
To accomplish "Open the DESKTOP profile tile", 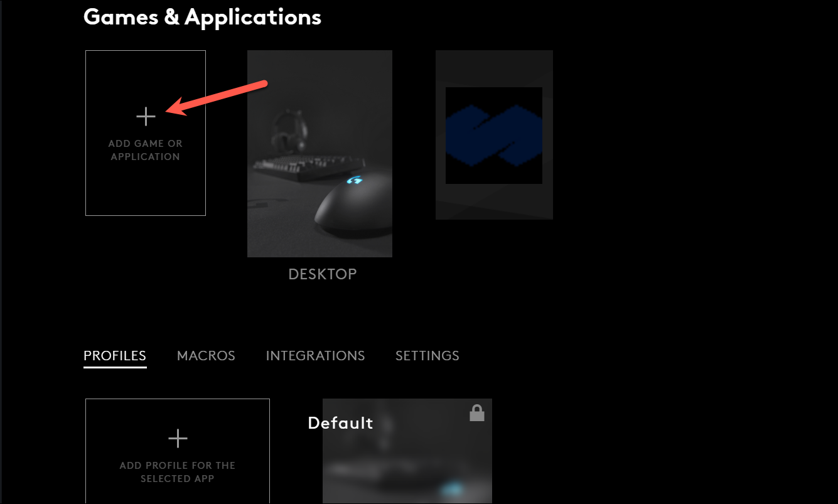I will [320, 154].
